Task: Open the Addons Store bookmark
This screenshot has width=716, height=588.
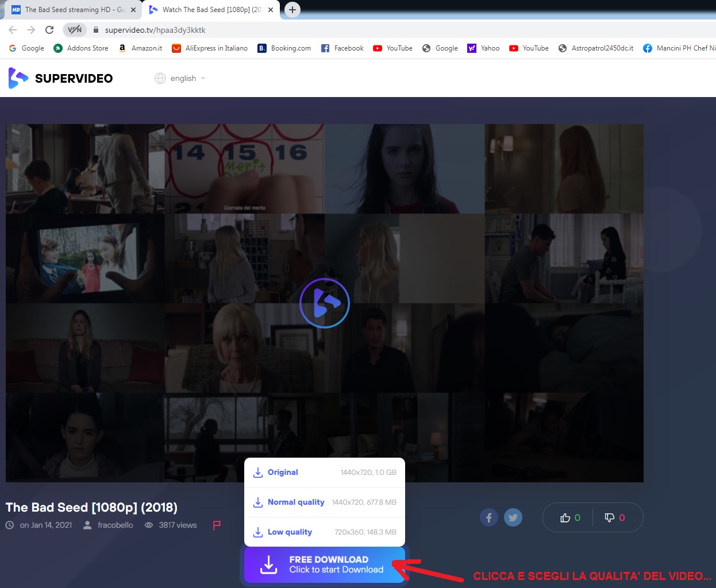Action: pyautogui.click(x=81, y=48)
